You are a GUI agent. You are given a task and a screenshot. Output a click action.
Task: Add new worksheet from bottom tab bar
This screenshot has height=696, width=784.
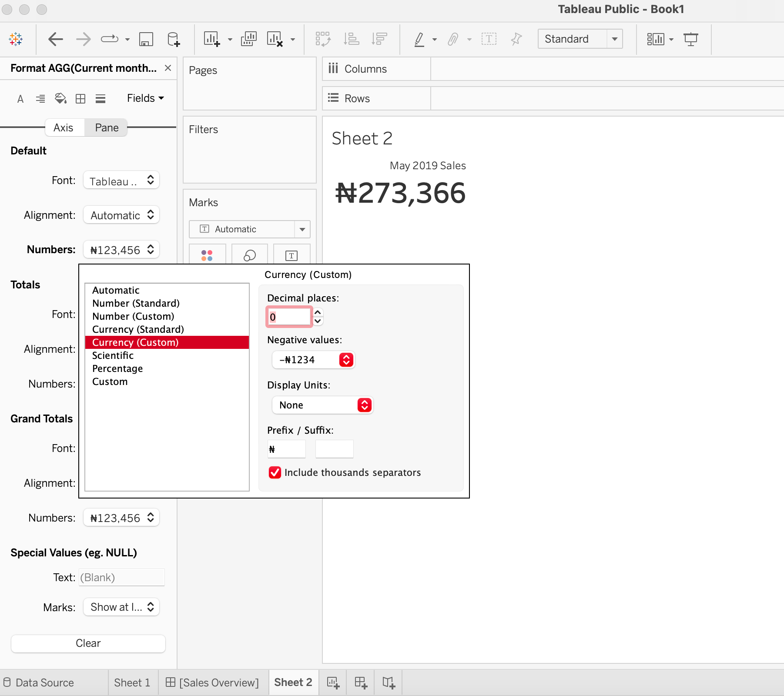point(333,683)
